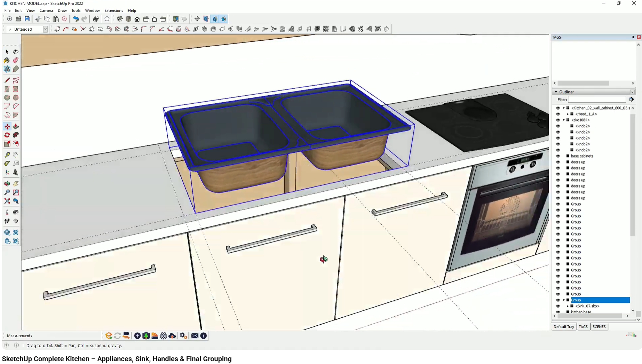Expand the <Hood_1_A> tree item
The image size is (642, 364).
[x=568, y=114]
